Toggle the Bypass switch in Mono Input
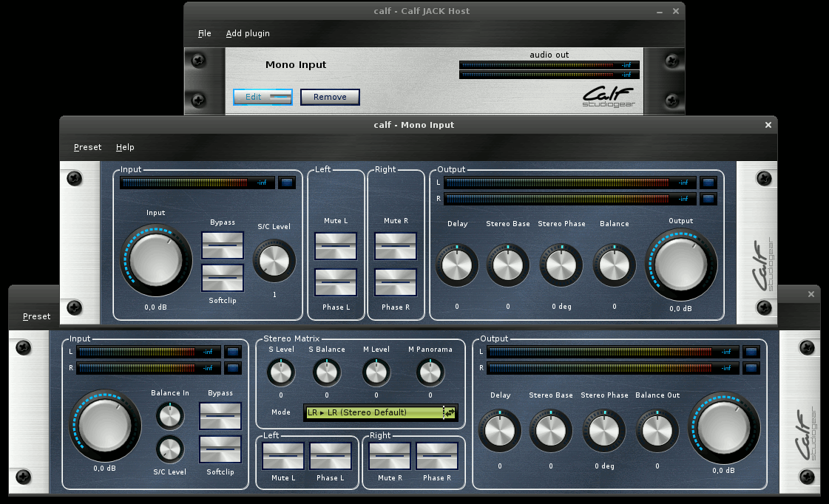The width and height of the screenshot is (829, 504). pyautogui.click(x=223, y=245)
